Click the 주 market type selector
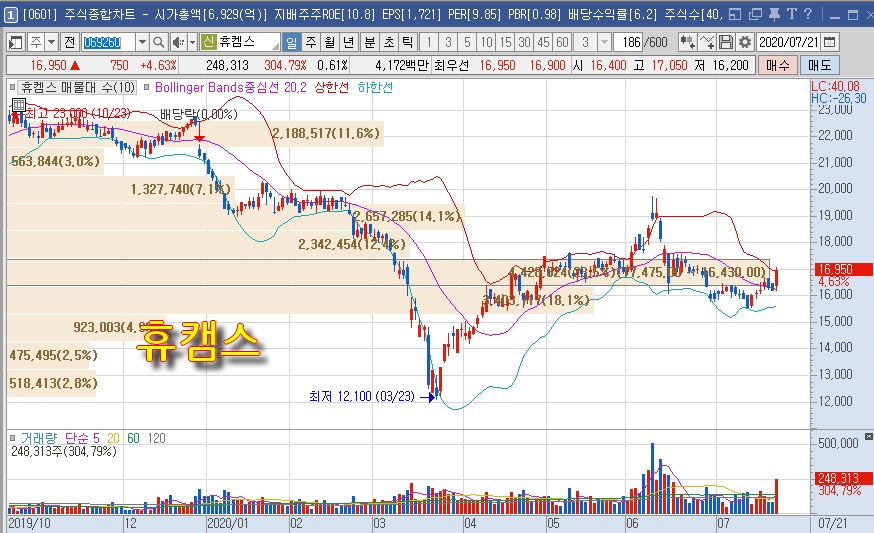Viewport: 874px width, 533px height. (36, 42)
